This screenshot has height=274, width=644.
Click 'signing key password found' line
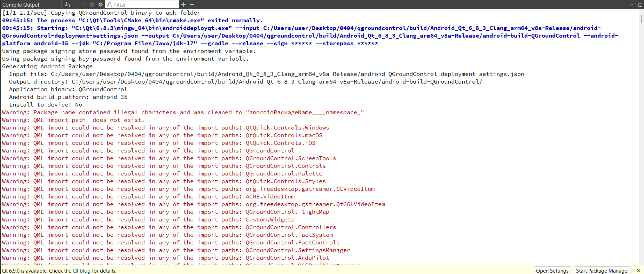pyautogui.click(x=125, y=58)
